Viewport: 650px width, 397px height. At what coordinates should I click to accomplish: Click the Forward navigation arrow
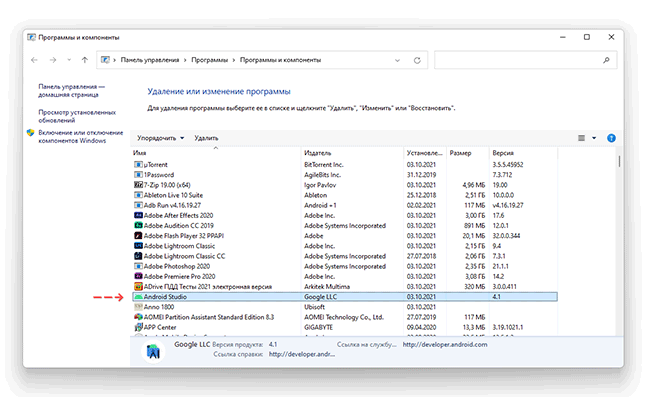pos(53,60)
